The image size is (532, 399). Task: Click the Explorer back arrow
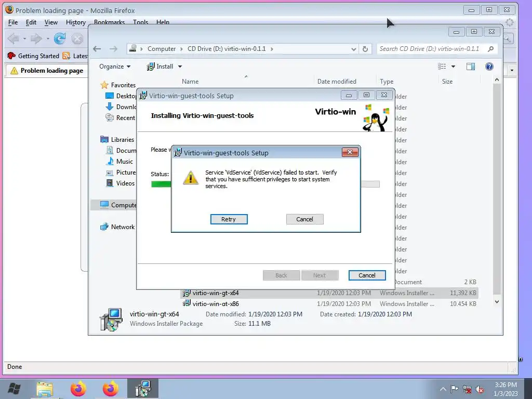click(97, 49)
